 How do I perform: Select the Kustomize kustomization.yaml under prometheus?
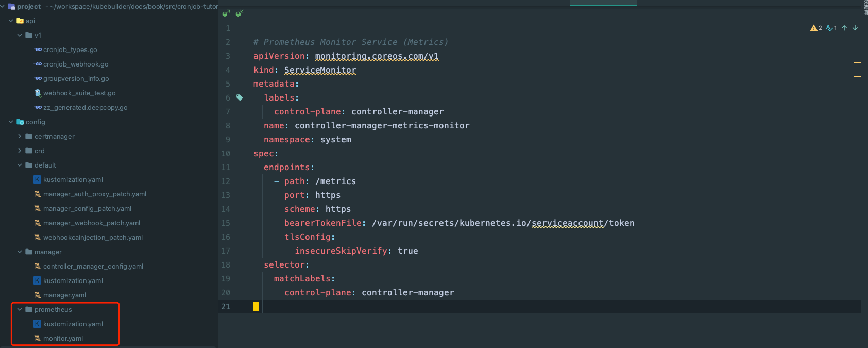[73, 324]
